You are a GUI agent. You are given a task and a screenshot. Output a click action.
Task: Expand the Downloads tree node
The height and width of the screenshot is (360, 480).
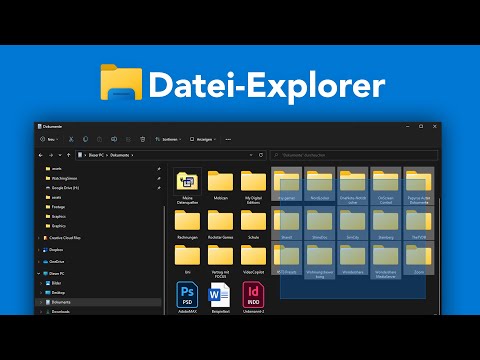41,312
